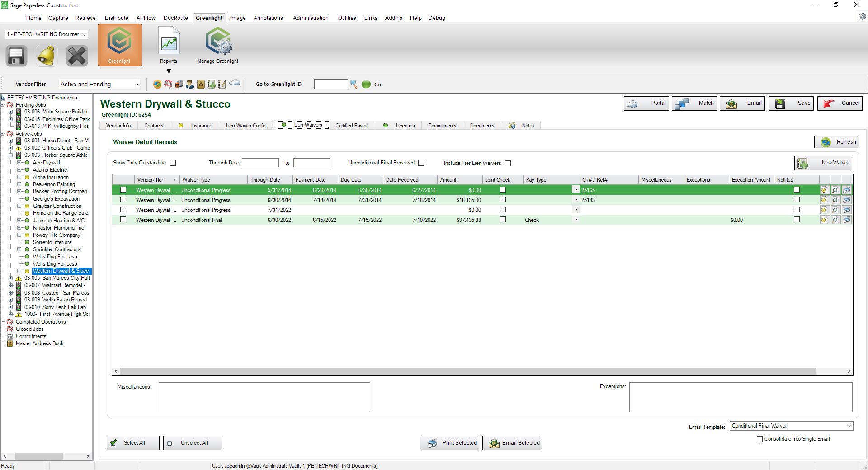Open Pay Type dropdown on 25183 row
This screenshot has width=868, height=470.
pyautogui.click(x=576, y=200)
